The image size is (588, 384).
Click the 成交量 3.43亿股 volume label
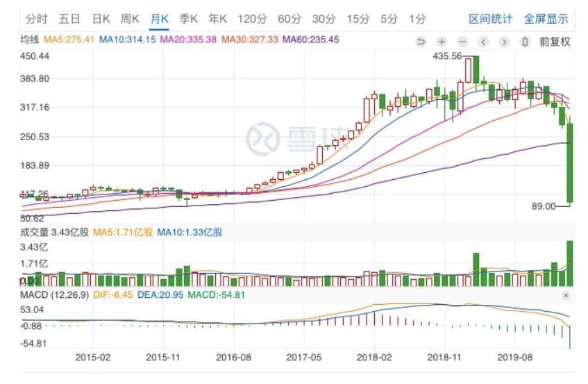(54, 232)
